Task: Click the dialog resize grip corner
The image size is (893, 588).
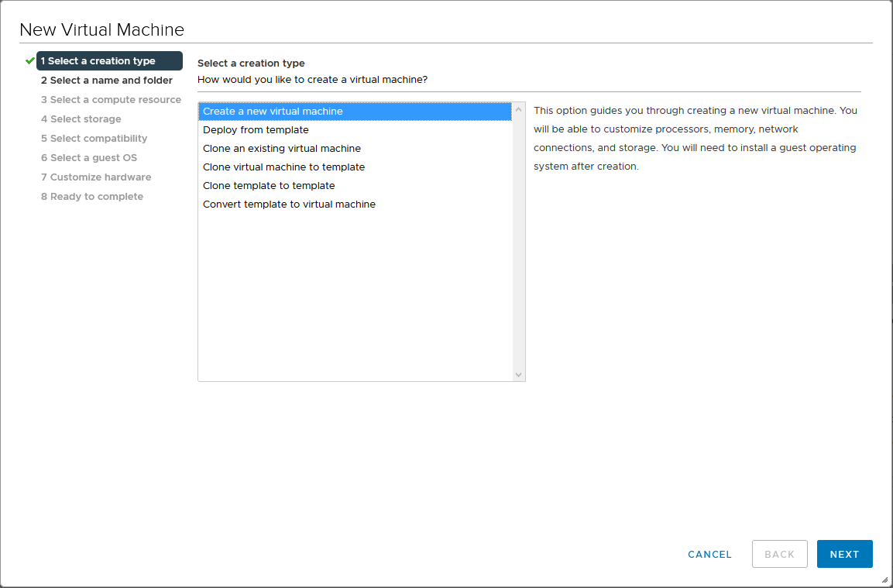Action: pyautogui.click(x=884, y=579)
